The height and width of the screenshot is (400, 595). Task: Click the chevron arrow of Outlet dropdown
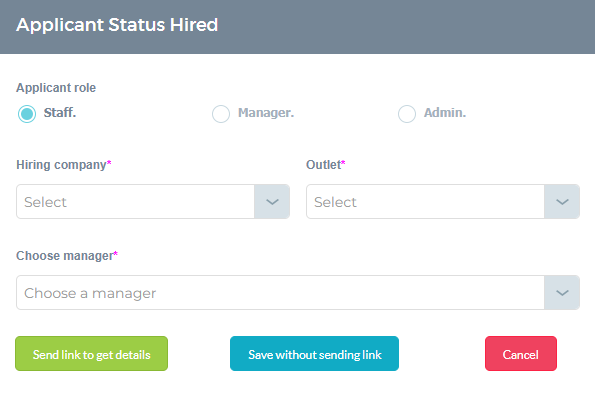coord(562,202)
